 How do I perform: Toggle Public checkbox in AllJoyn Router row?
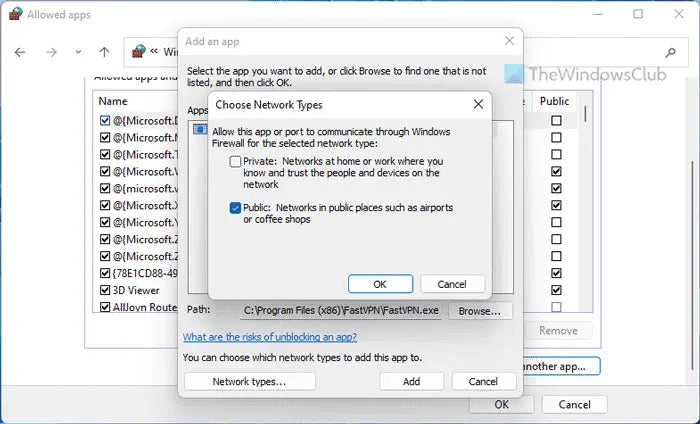(x=556, y=307)
